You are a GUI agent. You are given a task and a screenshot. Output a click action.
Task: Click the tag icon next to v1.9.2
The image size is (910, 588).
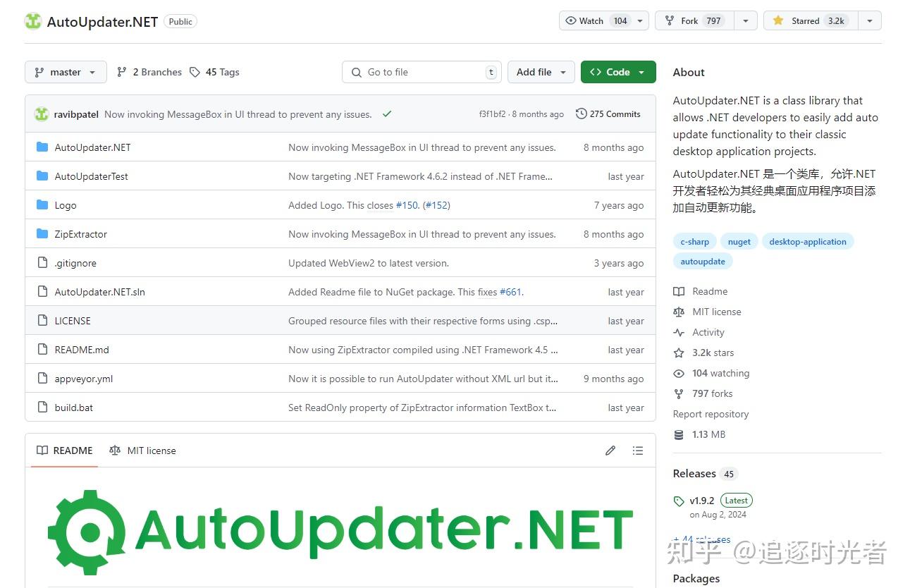tap(677, 500)
